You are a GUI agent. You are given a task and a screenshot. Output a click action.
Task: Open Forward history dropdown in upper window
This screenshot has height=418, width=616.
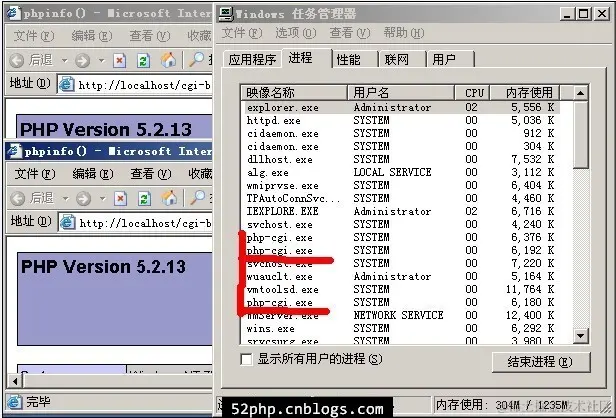click(102, 61)
